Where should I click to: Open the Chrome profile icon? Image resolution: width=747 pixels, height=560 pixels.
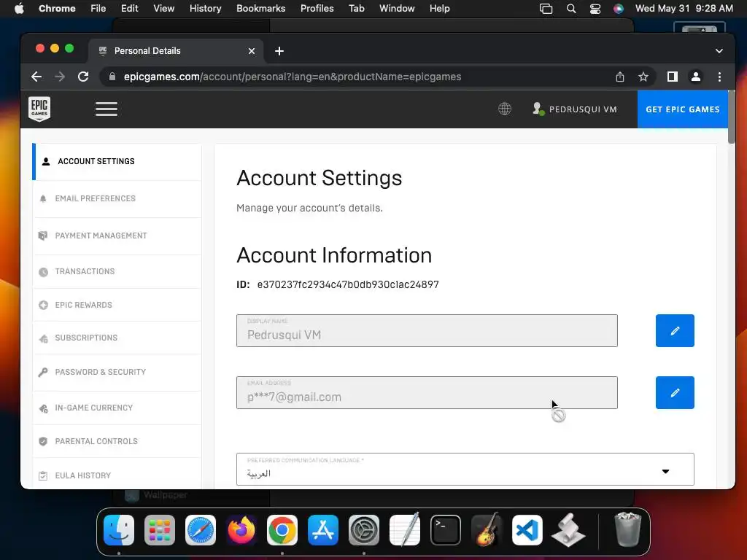(695, 77)
